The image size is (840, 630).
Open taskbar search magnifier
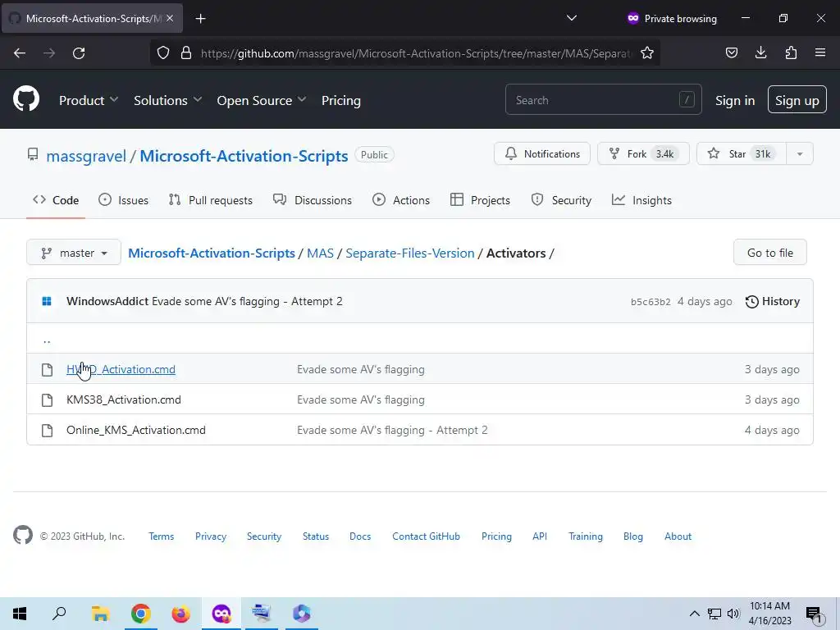[x=59, y=614]
